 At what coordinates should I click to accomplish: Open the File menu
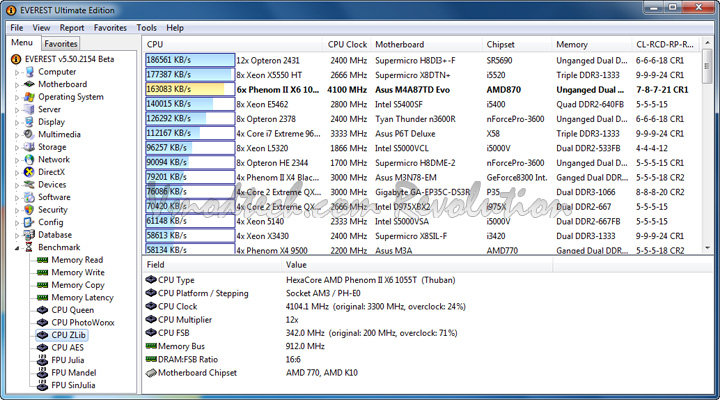coord(17,28)
